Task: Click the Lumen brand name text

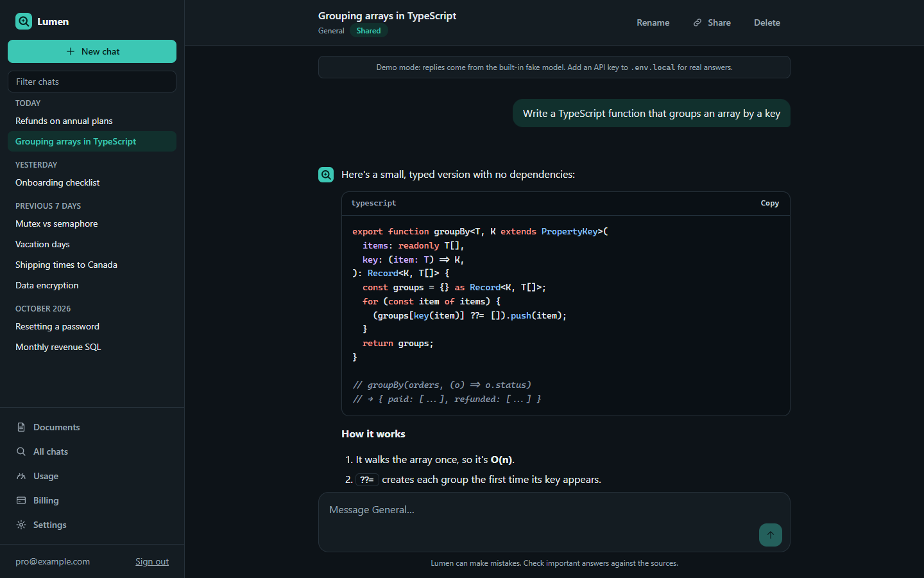Action: (x=53, y=21)
